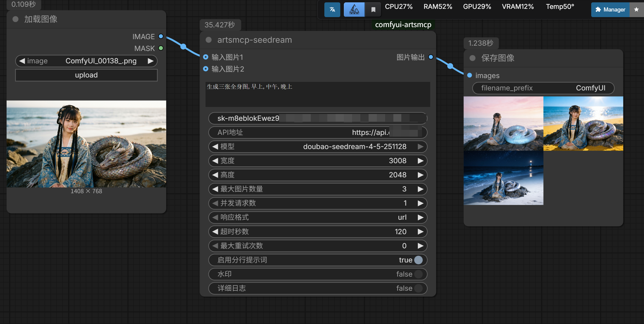Select next image file with right arrow

[x=150, y=61]
